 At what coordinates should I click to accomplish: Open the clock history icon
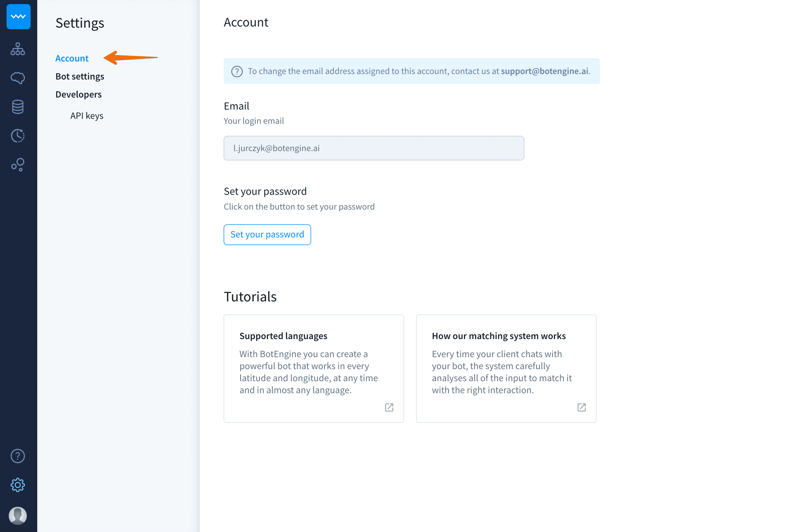[x=18, y=136]
